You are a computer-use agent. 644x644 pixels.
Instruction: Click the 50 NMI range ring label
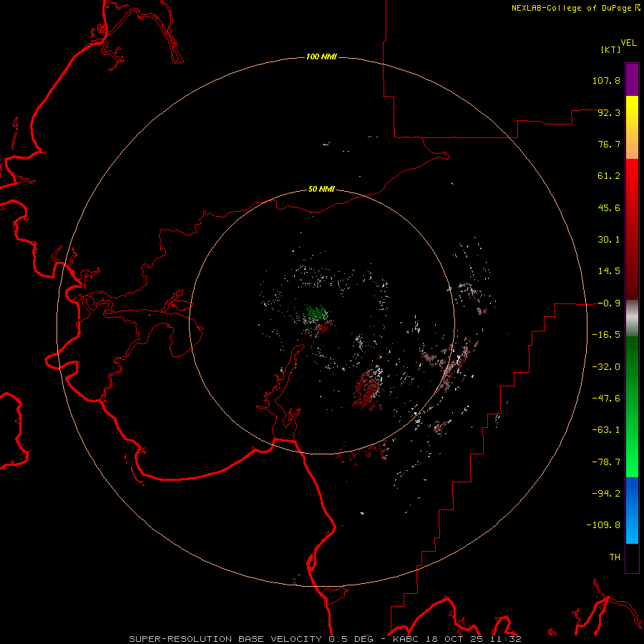321,189
